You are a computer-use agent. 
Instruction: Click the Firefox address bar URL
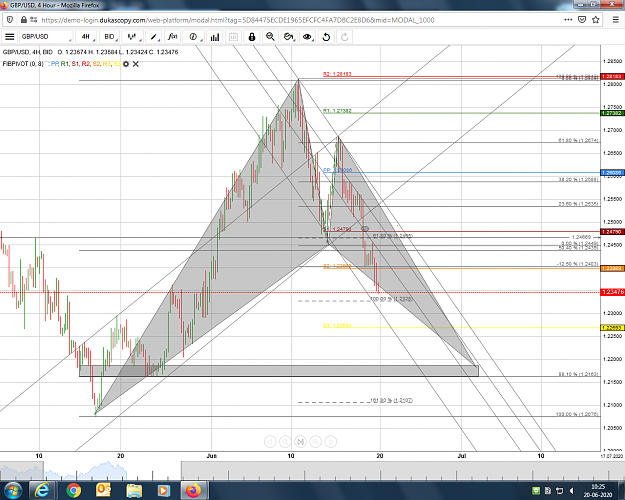(x=238, y=20)
